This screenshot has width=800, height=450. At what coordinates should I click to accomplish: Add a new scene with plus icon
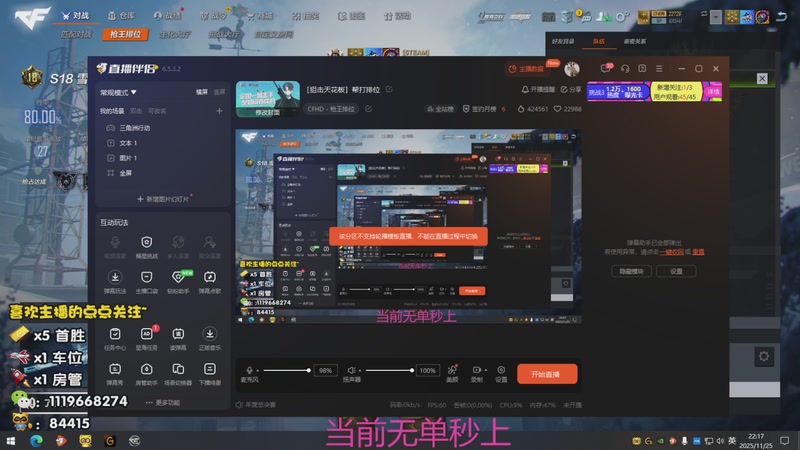point(219,111)
